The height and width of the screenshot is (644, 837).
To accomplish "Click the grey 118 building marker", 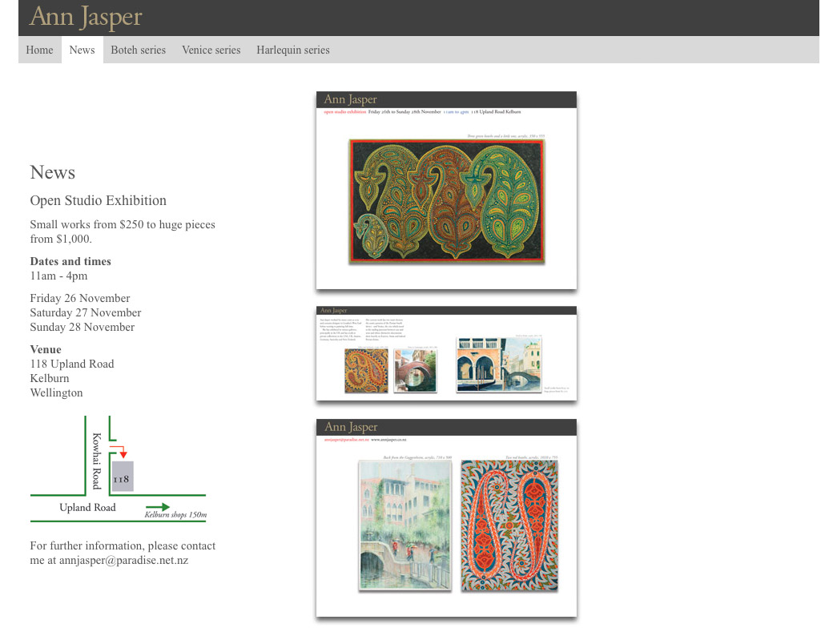I will 123,477.
